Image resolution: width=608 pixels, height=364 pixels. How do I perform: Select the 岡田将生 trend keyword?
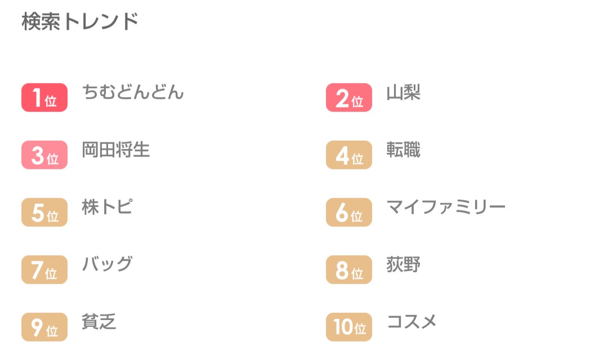(115, 150)
